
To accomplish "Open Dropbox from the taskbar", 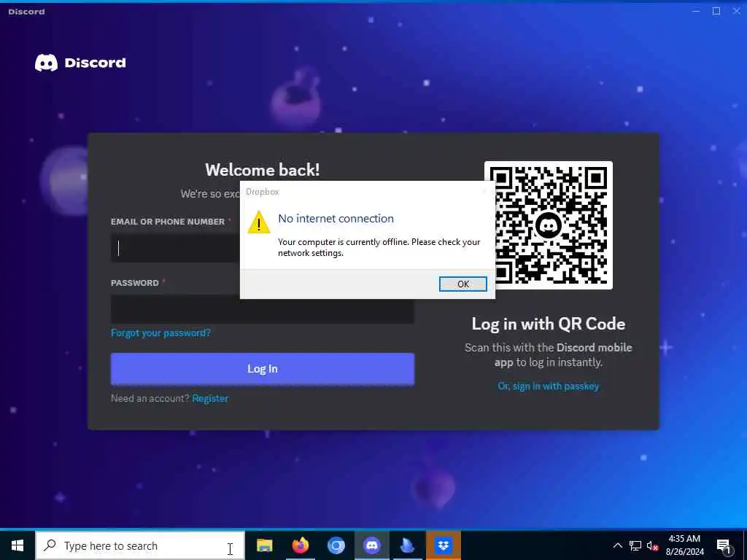I will pyautogui.click(x=444, y=545).
